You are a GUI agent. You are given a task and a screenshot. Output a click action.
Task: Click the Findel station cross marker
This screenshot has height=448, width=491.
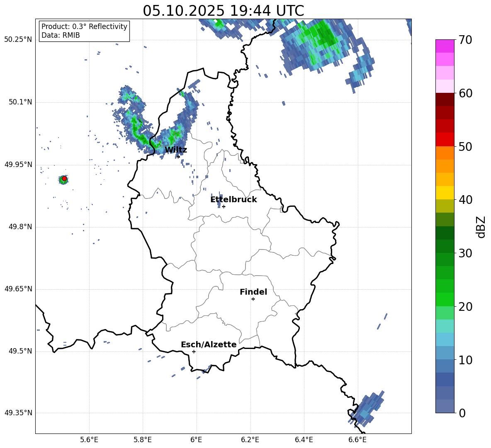click(x=253, y=299)
